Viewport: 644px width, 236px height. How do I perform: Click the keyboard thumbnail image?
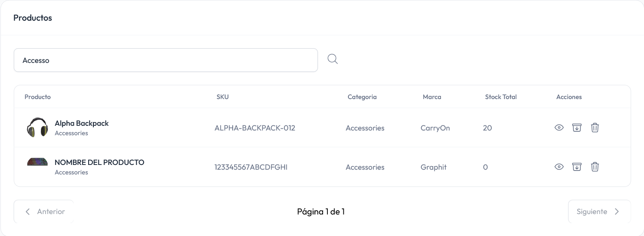click(x=37, y=162)
